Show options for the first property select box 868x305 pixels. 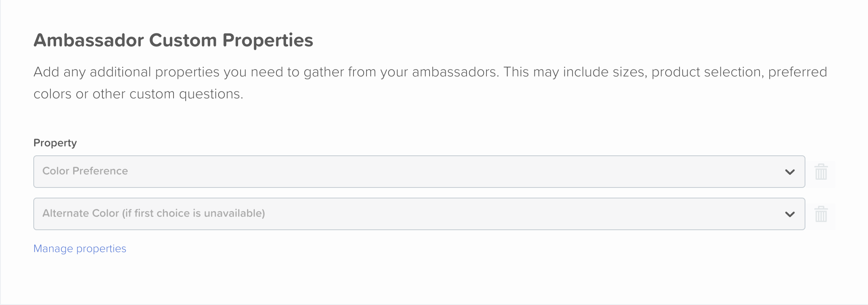[x=419, y=172]
